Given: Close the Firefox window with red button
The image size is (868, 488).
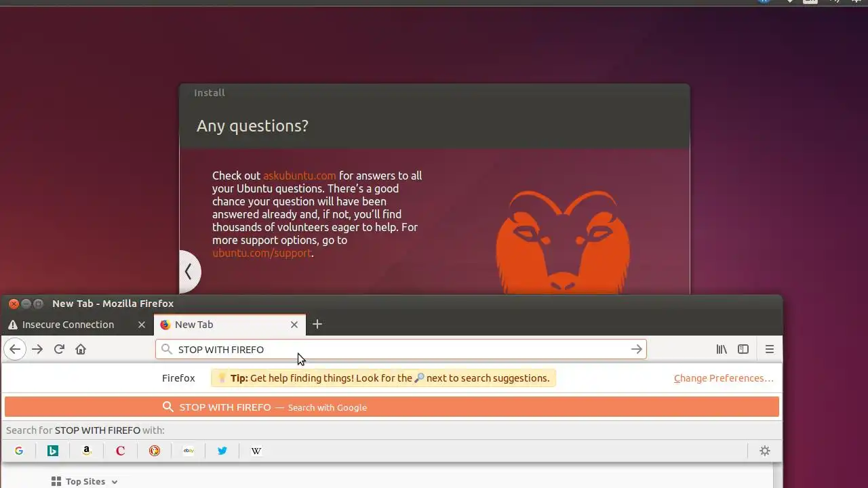Looking at the screenshot, I should 14,304.
